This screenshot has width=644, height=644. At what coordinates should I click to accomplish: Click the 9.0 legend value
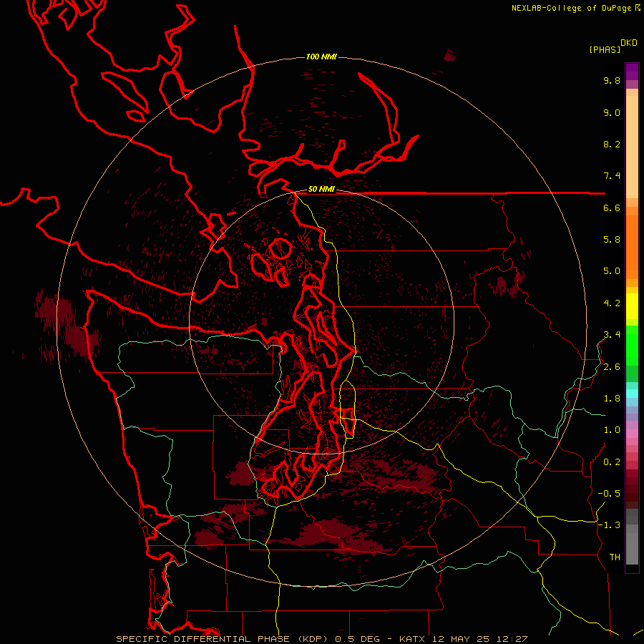[x=612, y=112]
